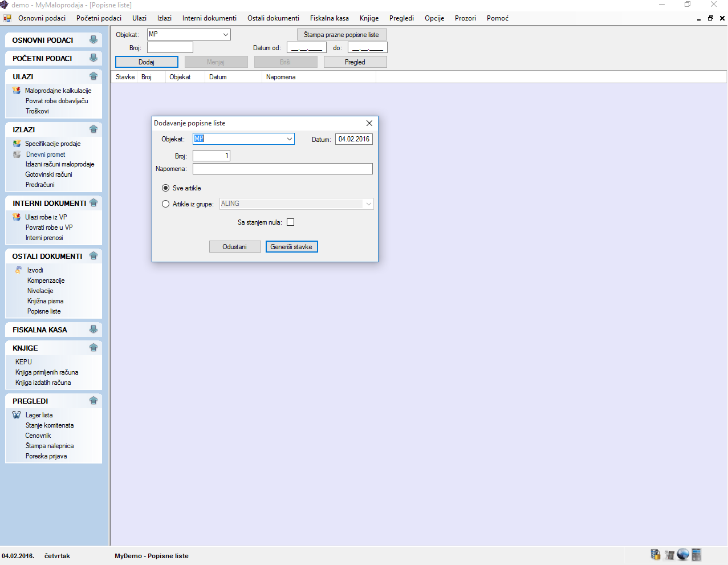The width and height of the screenshot is (728, 565).
Task: Click the database lock icon in status bar
Action: [x=656, y=555]
